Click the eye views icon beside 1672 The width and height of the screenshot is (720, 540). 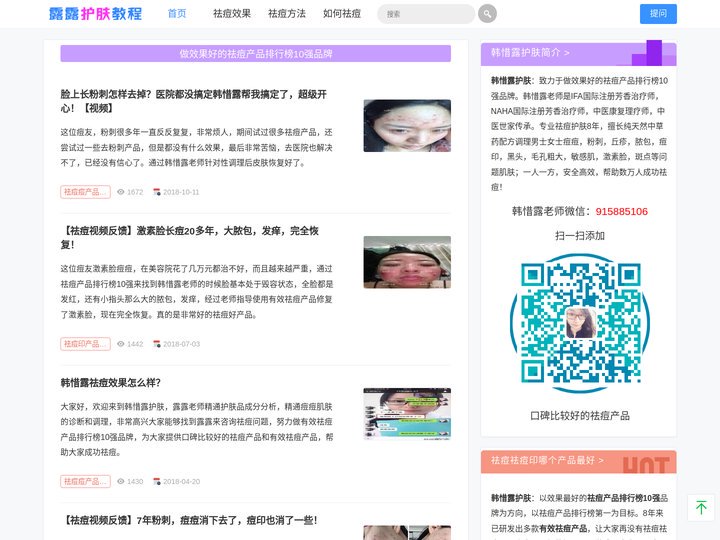pyautogui.click(x=121, y=192)
